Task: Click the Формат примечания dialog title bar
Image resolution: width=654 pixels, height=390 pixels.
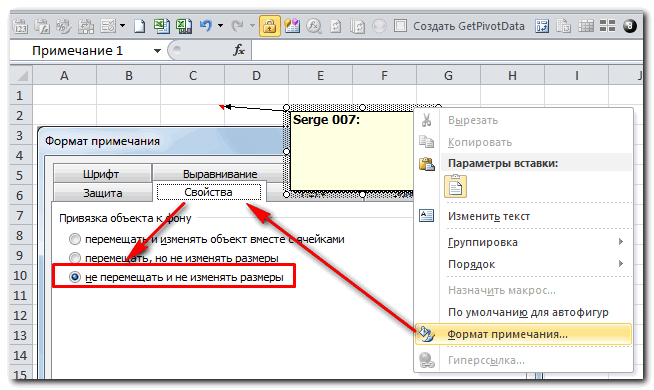Action: tap(161, 141)
